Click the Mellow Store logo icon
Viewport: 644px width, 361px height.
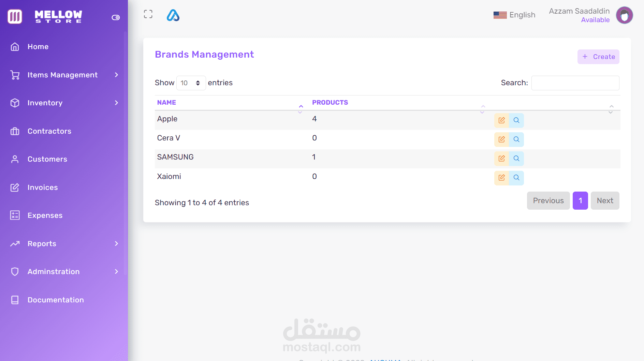click(15, 16)
